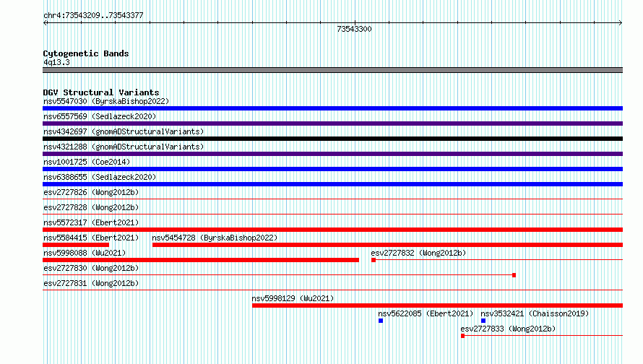The height and width of the screenshot is (364, 643).
Task: Click red square marker of esv2727833
Action: (x=463, y=336)
